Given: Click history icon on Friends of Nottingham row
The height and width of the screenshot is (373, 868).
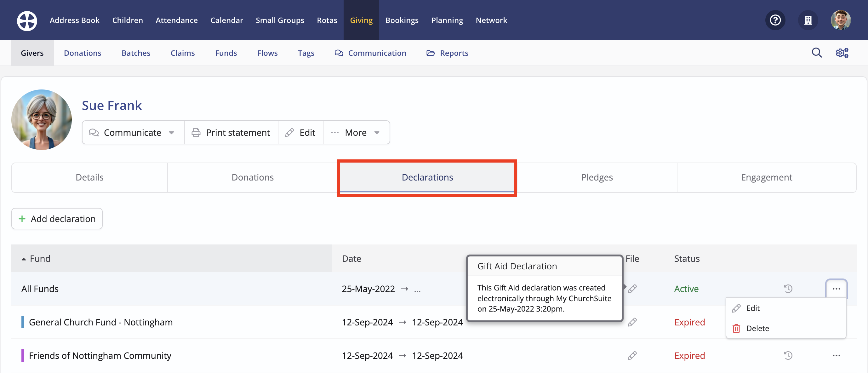Looking at the screenshot, I should tap(788, 355).
